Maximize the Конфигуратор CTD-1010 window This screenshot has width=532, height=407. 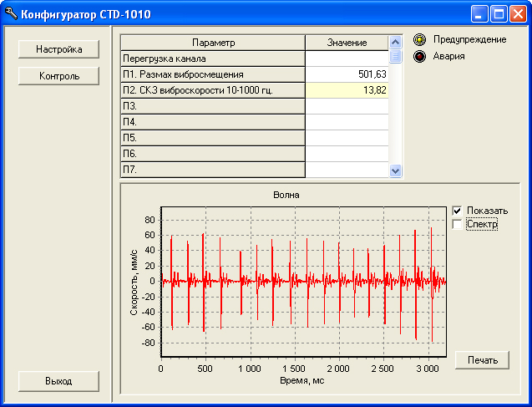(499, 14)
